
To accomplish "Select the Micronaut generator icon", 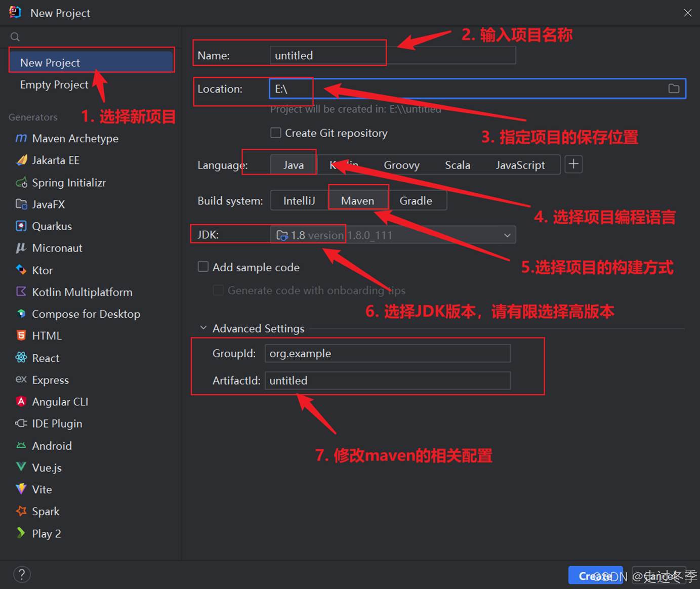I will coord(21,248).
